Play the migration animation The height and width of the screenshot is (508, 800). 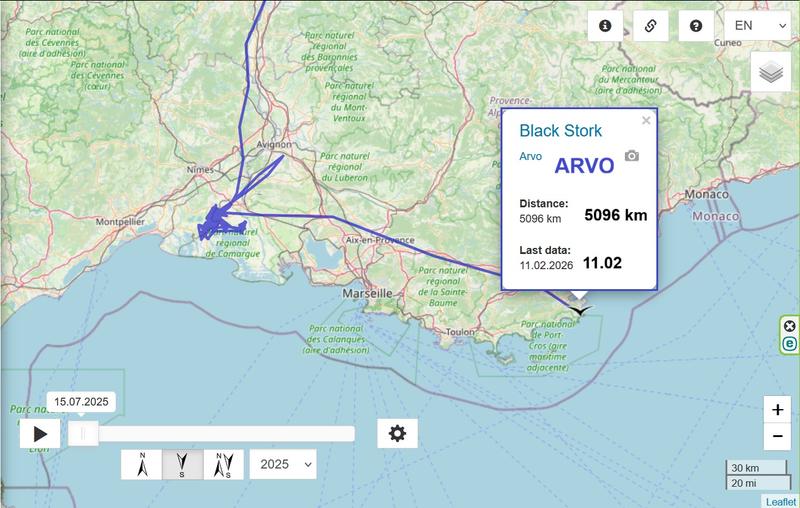click(x=40, y=434)
